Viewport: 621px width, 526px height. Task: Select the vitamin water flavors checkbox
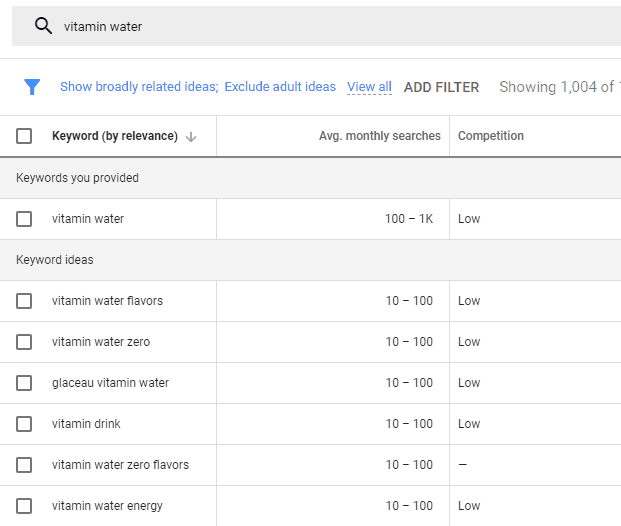(24, 301)
